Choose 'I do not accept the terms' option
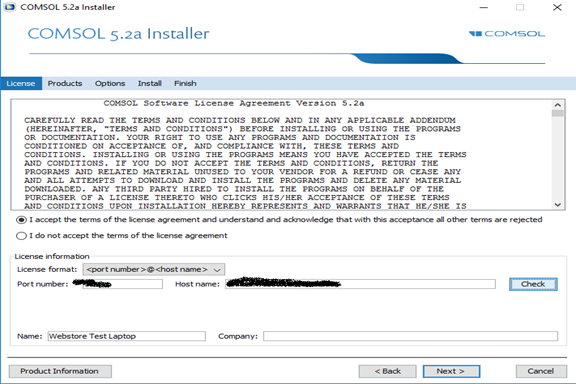Image resolution: width=576 pixels, height=384 pixels. pos(21,236)
